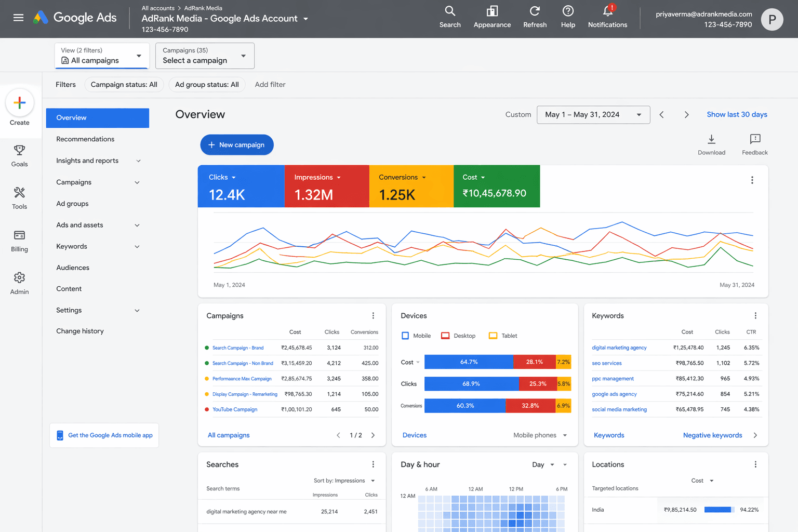Click the Create plus button
The width and height of the screenshot is (798, 532).
[x=20, y=103]
